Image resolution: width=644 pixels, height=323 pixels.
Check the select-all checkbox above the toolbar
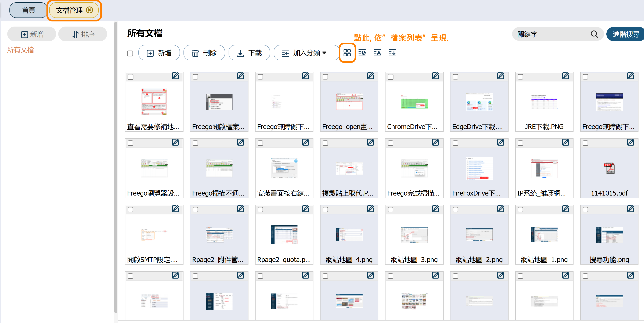[130, 53]
